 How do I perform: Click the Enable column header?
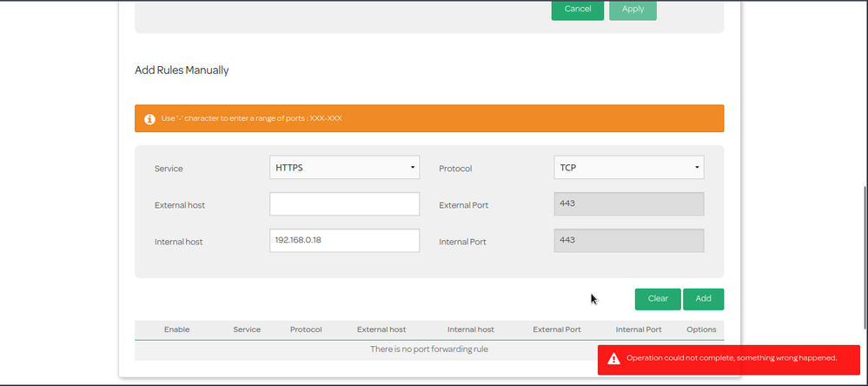click(176, 330)
